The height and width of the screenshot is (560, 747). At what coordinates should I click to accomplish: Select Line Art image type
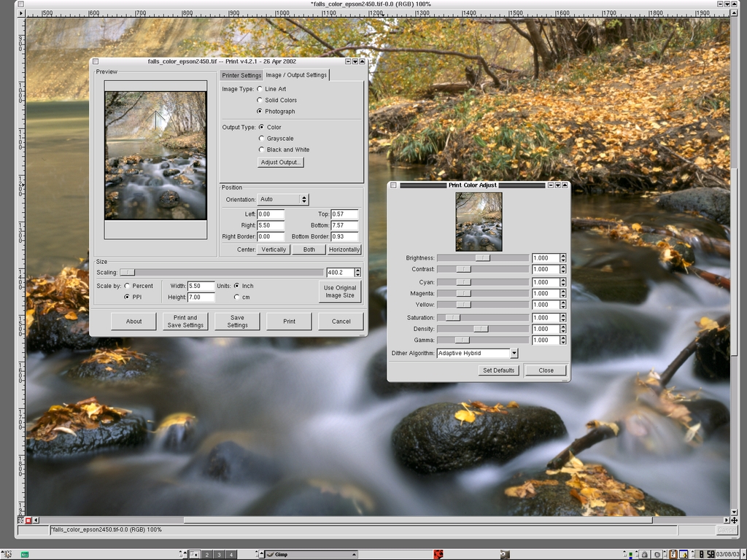[260, 89]
